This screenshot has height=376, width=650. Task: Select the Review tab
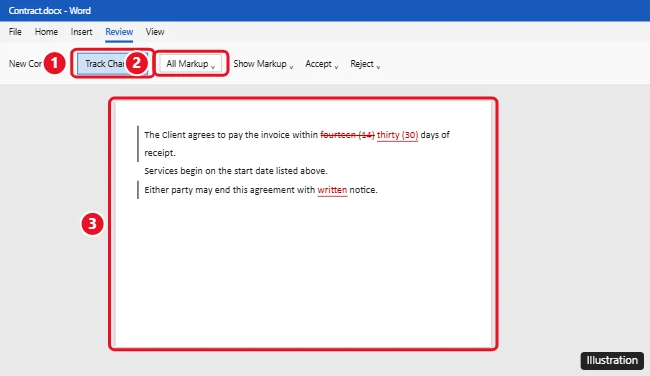(119, 32)
